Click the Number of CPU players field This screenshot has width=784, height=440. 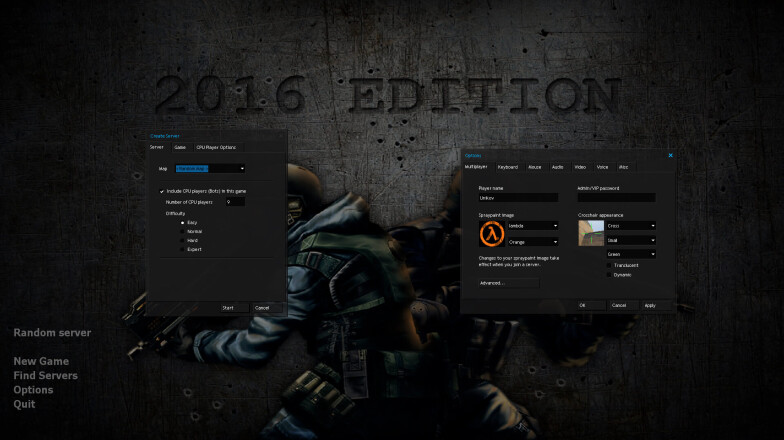[x=234, y=202]
